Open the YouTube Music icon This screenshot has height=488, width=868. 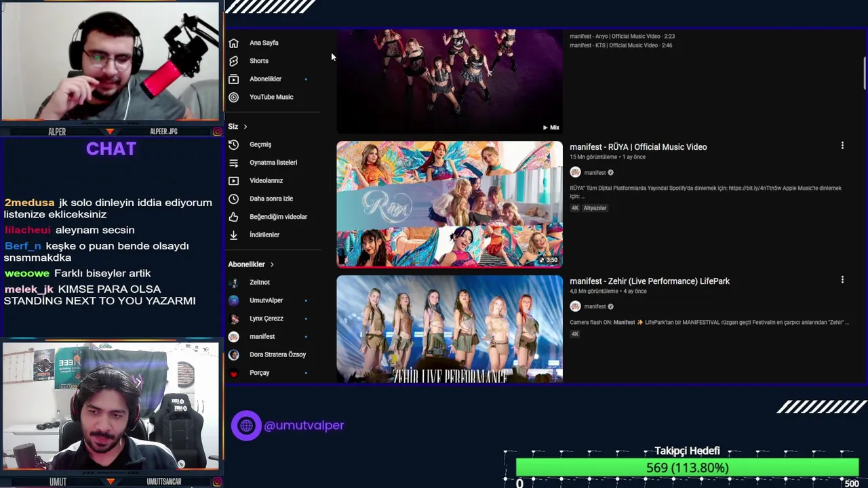pos(233,97)
